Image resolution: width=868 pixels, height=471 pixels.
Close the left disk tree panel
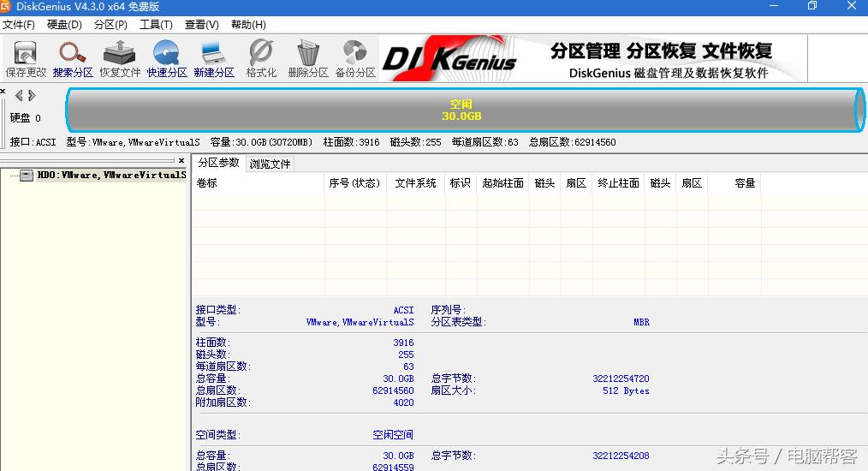pyautogui.click(x=181, y=160)
